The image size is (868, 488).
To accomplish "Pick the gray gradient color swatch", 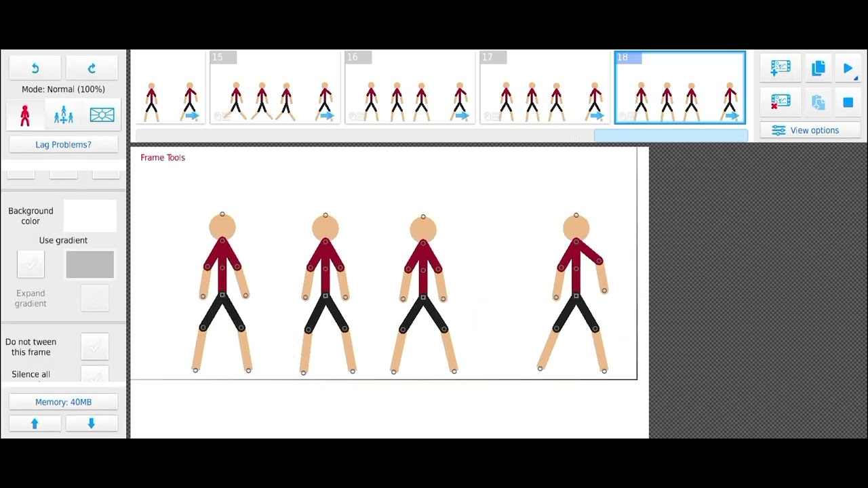I will (90, 264).
